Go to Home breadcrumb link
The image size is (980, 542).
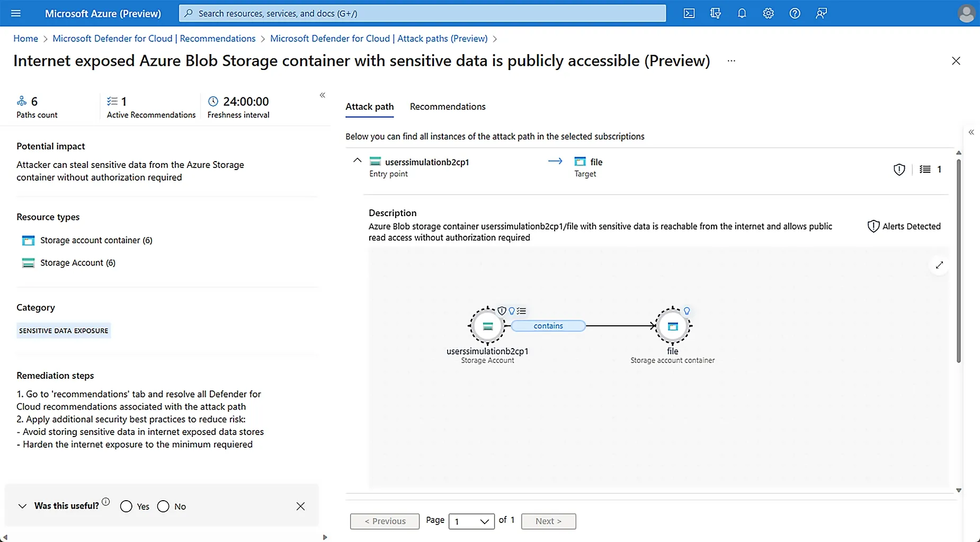point(25,39)
